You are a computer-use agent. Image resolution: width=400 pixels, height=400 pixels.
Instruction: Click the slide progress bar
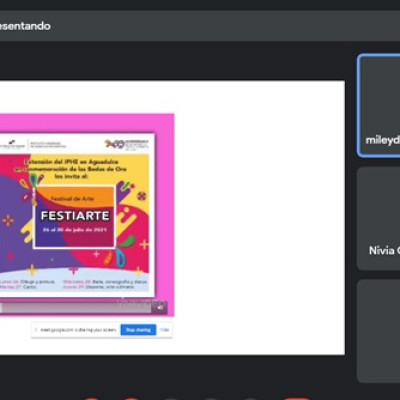tap(76, 308)
